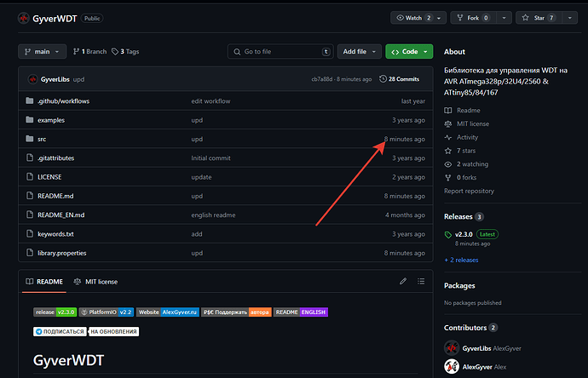Click the Fork button

[x=474, y=18]
